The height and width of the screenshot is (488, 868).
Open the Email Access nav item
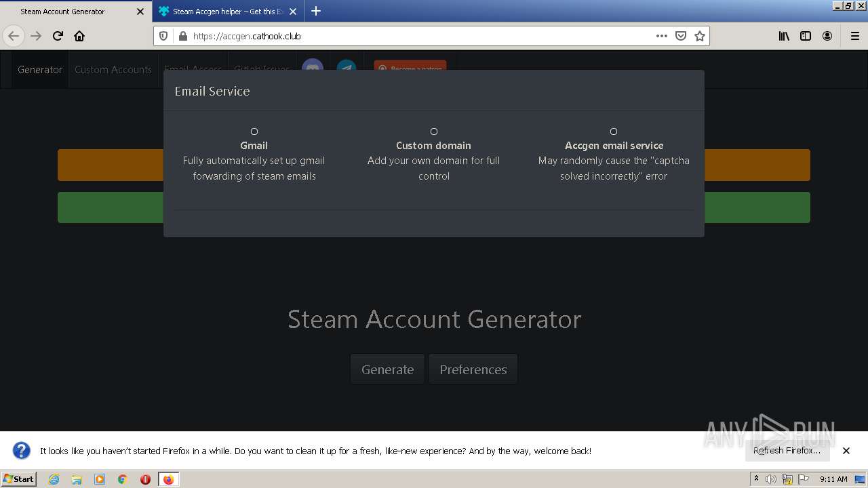(193, 69)
